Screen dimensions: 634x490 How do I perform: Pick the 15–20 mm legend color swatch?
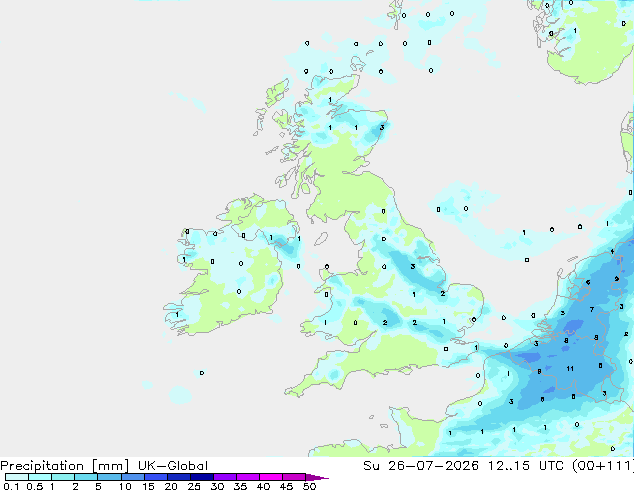(156, 477)
